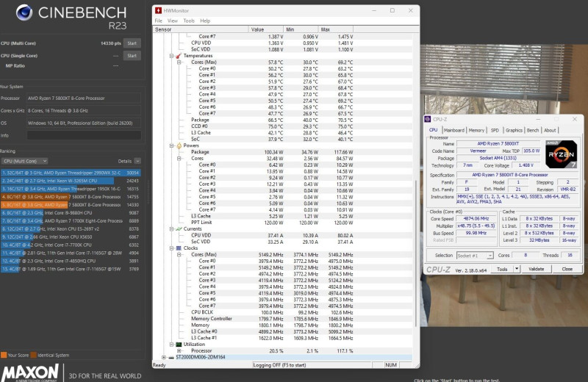Image resolution: width=588 pixels, height=382 pixels.
Task: Switch to the About tab in CPU-Z
Action: [550, 130]
